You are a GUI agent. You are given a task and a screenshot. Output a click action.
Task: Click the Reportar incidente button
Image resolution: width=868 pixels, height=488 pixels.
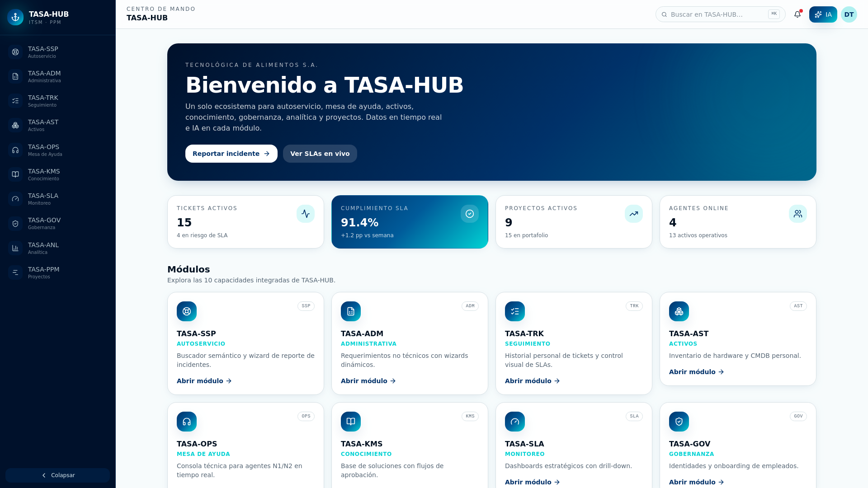tap(231, 154)
